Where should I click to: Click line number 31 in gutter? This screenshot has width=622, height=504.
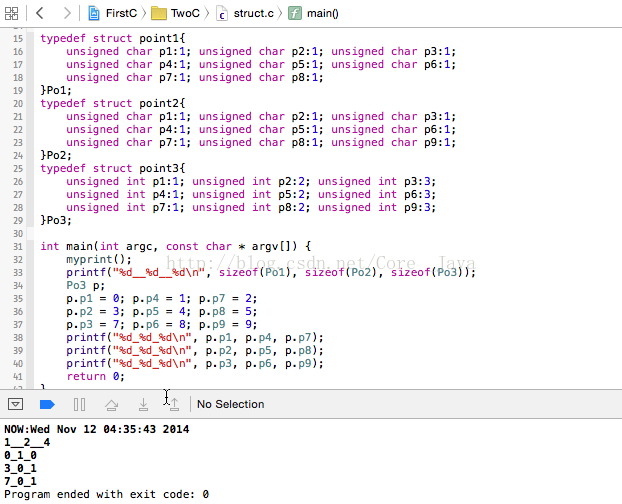point(18,246)
